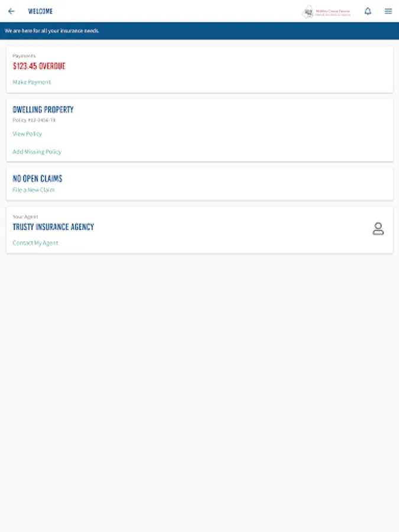399x532 pixels.
Task: Click TRUSTY INSURANCE AGENCY name
Action: pos(53,227)
